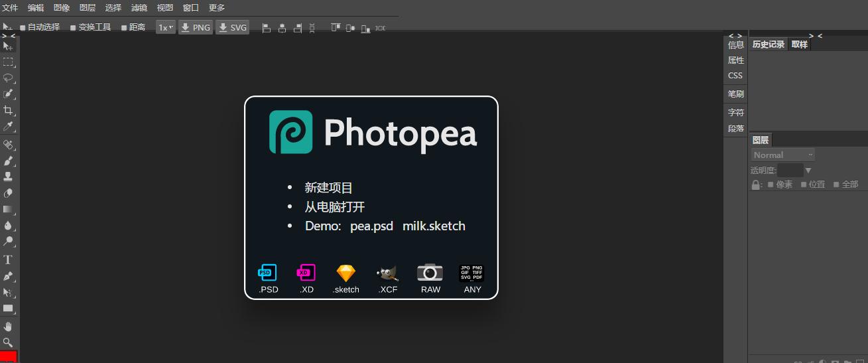The width and height of the screenshot is (868, 363).
Task: Click the 从电脑打开 link
Action: pos(335,207)
